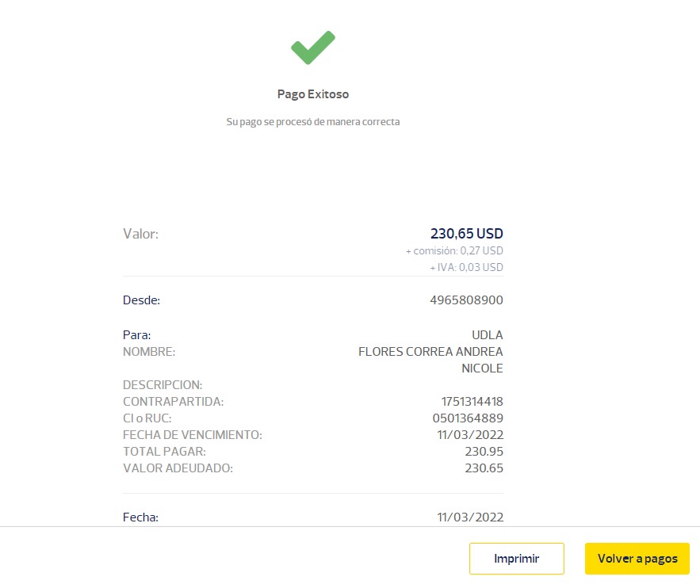Image resolution: width=700 pixels, height=588 pixels.
Task: Click the CI o RUC value 0501364889
Action: (x=468, y=418)
